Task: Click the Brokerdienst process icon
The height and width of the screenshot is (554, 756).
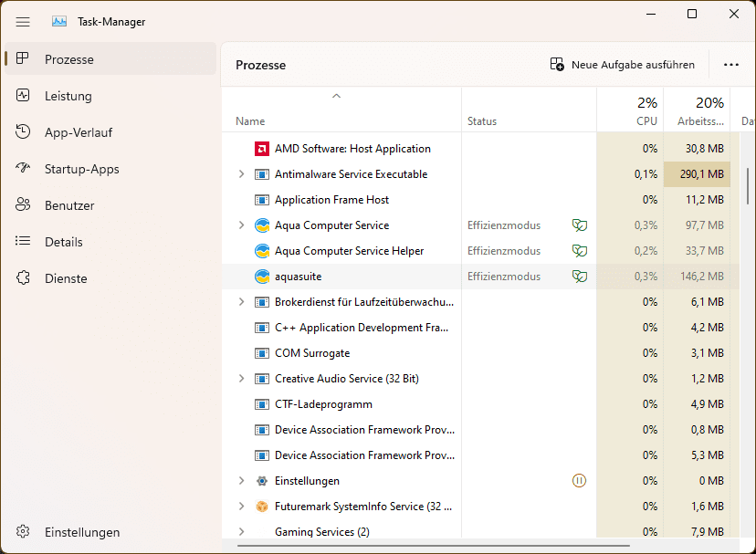Action: pos(262,302)
